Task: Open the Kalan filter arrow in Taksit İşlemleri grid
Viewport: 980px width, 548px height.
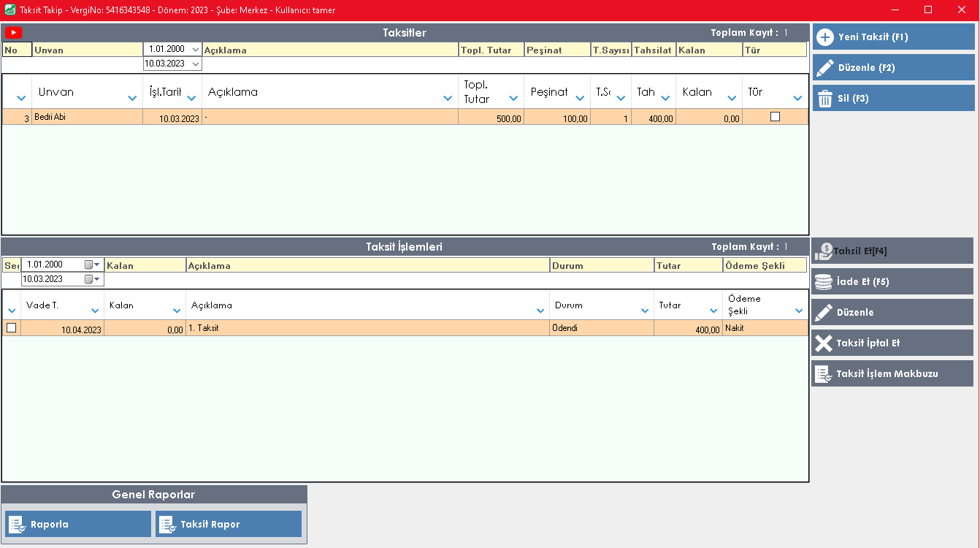Action: click(177, 311)
